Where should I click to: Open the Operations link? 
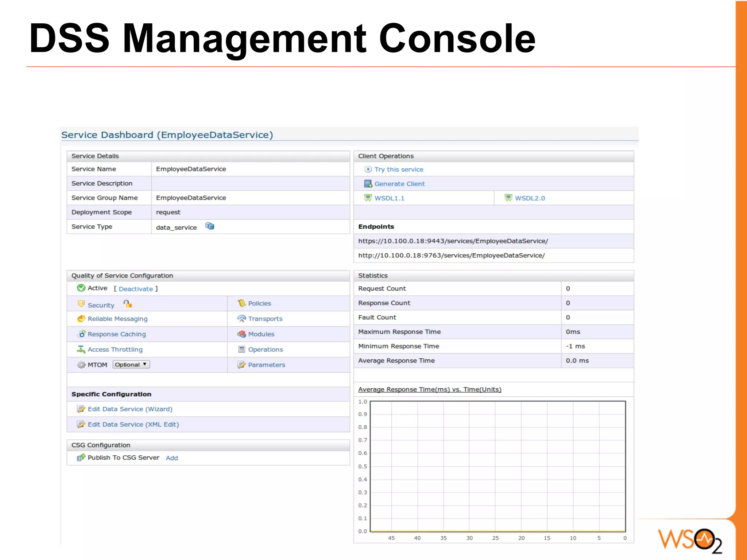click(266, 350)
